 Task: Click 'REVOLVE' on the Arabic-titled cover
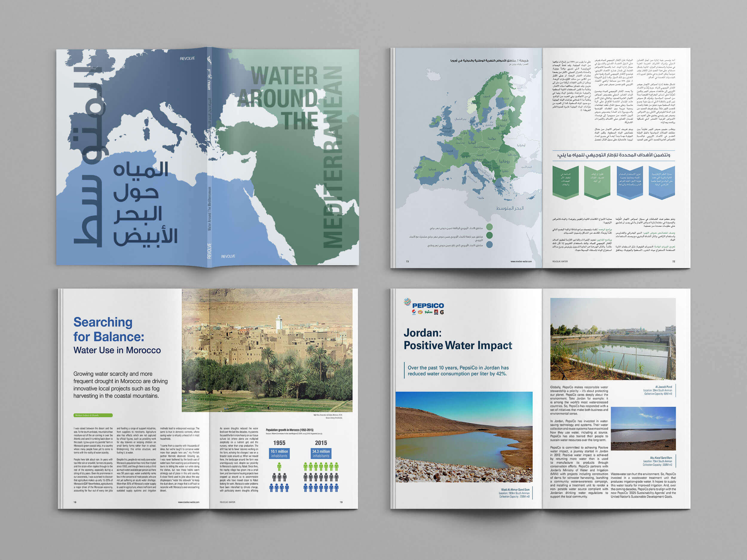(x=187, y=59)
